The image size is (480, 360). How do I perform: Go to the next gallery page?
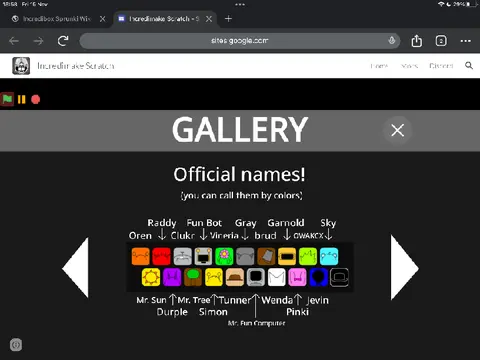pyautogui.click(x=404, y=268)
